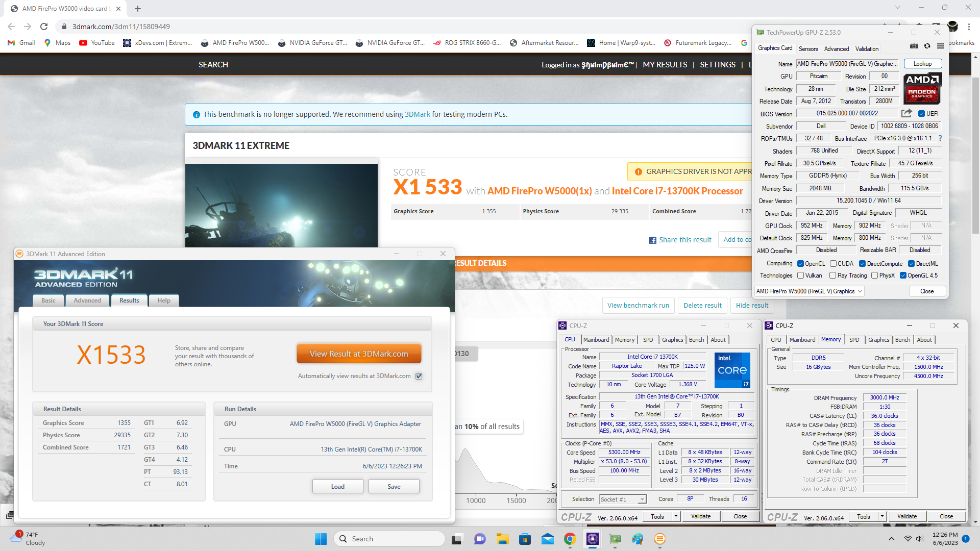Open SETTINGS in the site header
The width and height of the screenshot is (980, 551).
[717, 65]
